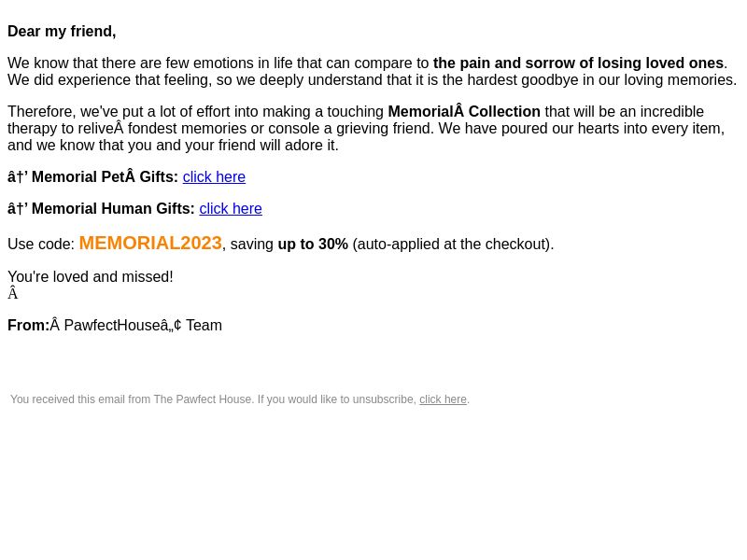Click 'You're loved and missed!' line
The image size is (747, 560).
pyautogui.click(x=91, y=277)
